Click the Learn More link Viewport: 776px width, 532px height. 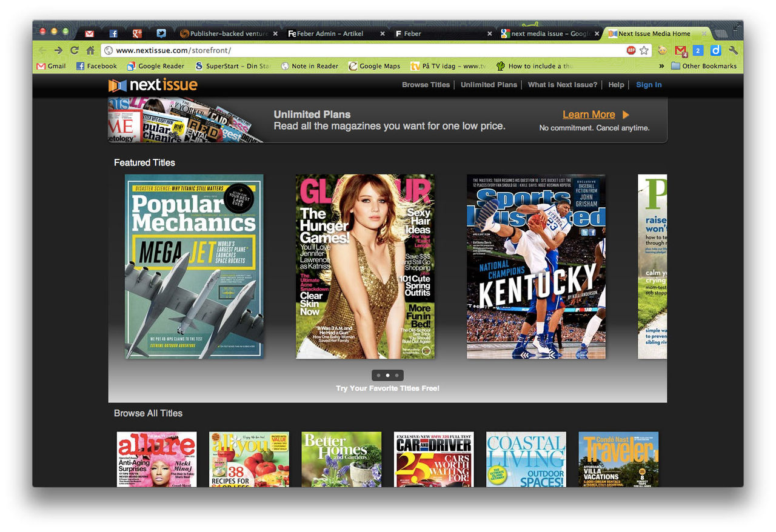tap(589, 115)
